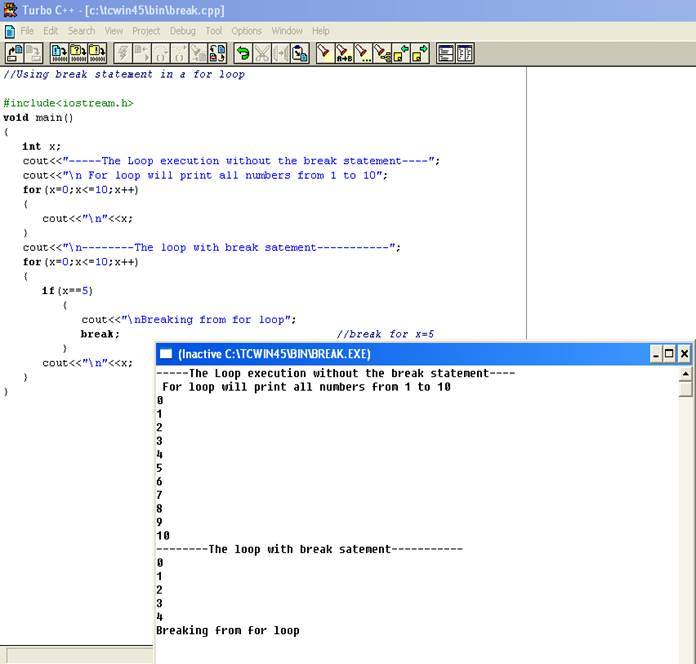The height and width of the screenshot is (664, 696).
Task: Click the 'break;' statement in the editor
Action: (x=100, y=334)
